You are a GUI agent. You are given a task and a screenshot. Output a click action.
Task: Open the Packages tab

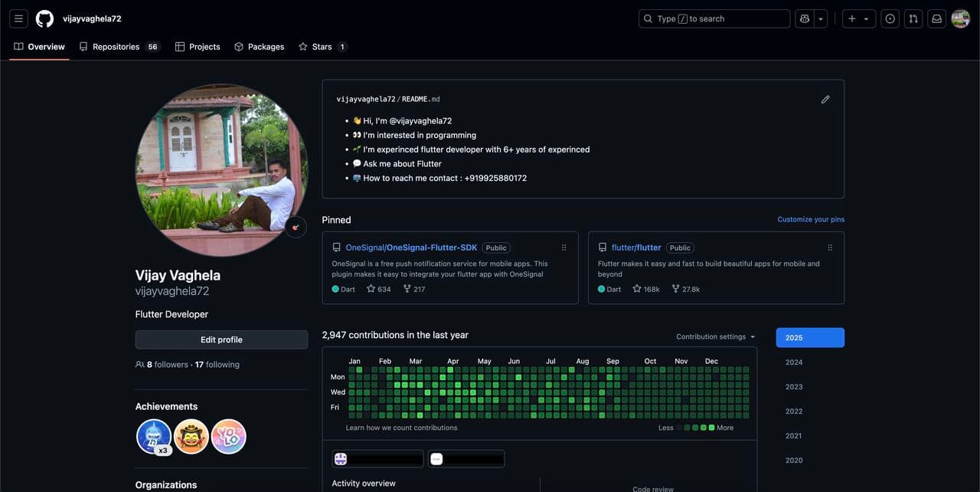click(260, 47)
